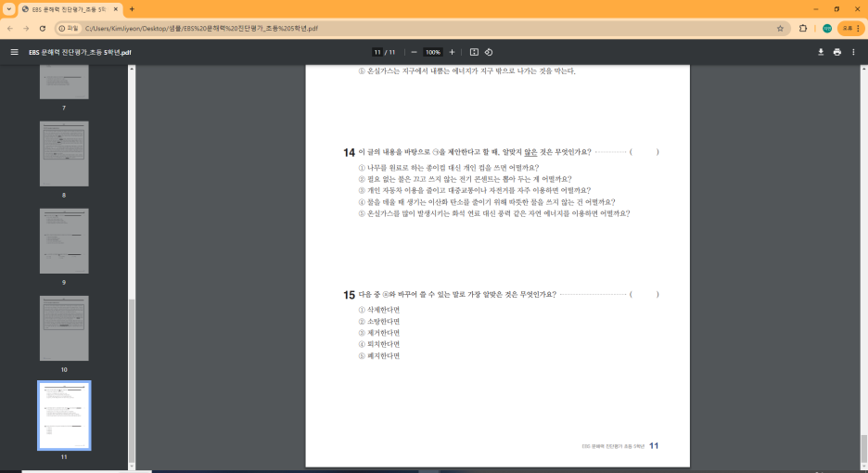Select page 9 thumbnail
This screenshot has height=473, width=868.
[x=64, y=241]
